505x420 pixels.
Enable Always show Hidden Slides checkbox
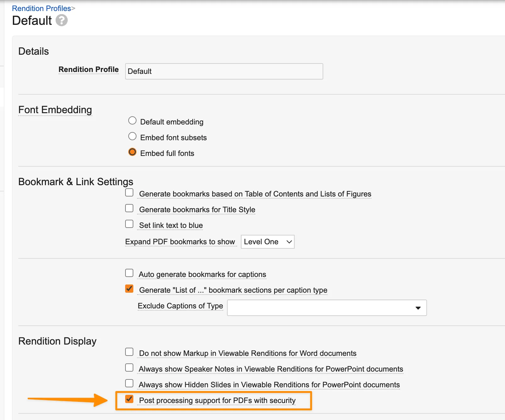(129, 384)
